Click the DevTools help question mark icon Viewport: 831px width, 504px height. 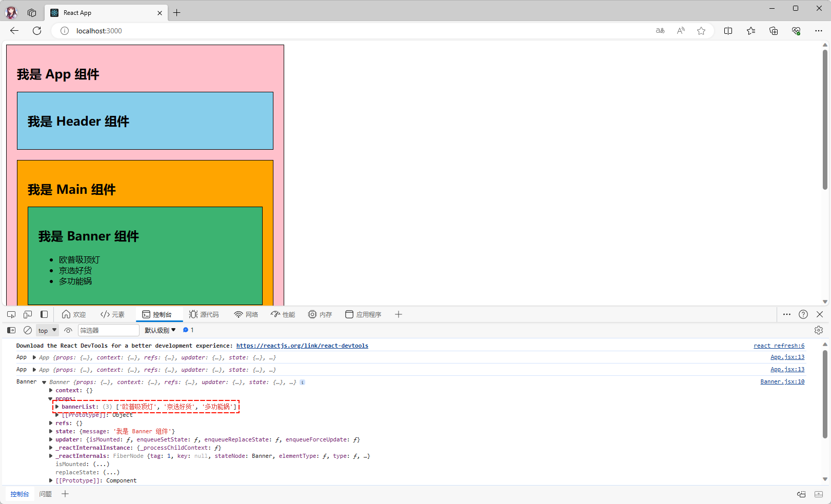(803, 314)
